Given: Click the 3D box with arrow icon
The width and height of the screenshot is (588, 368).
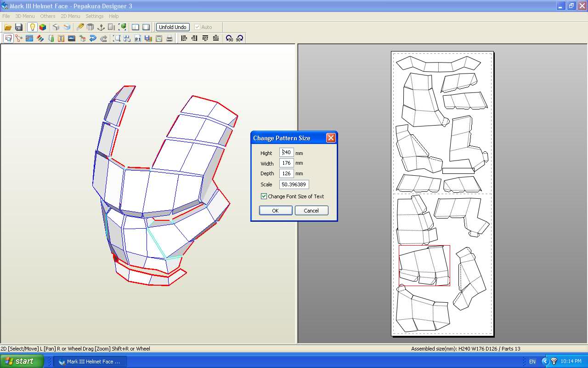Looking at the screenshot, I should [82, 39].
